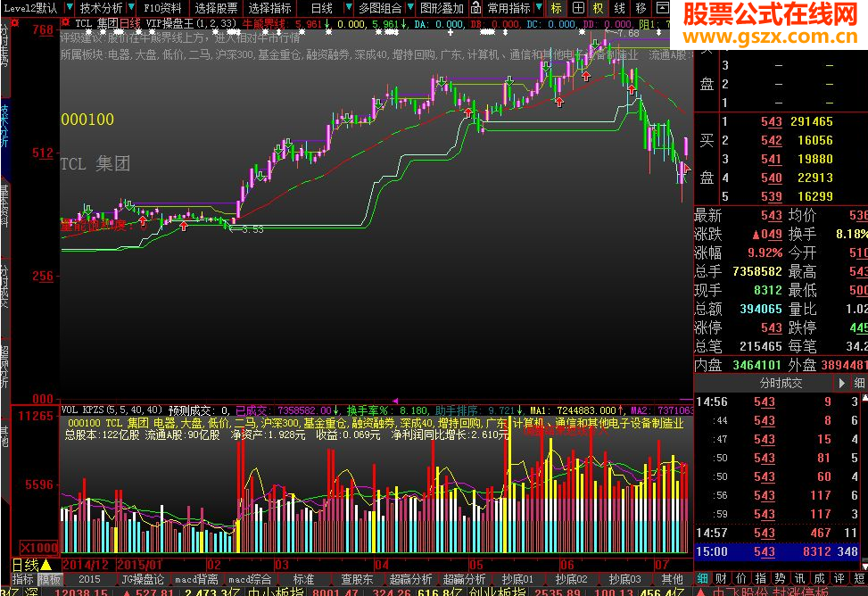
Task: Click the 细 button in 分时成交 header
Action: pos(859,383)
